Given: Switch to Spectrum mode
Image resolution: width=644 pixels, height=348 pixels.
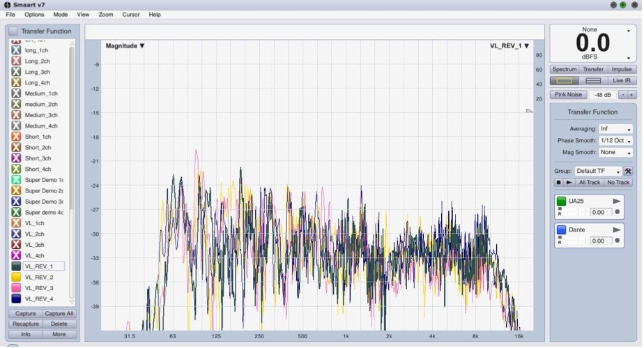Looking at the screenshot, I should coord(565,69).
